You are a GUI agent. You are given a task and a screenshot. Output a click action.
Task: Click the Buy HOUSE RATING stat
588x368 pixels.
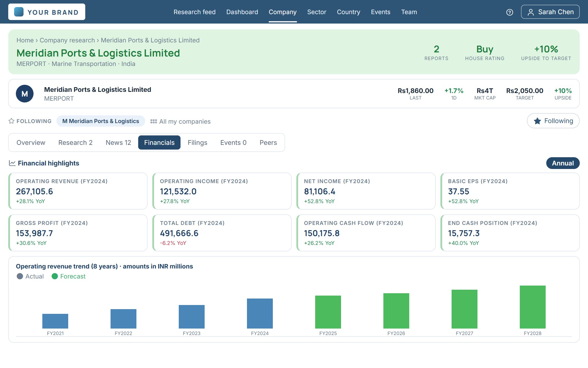click(485, 52)
